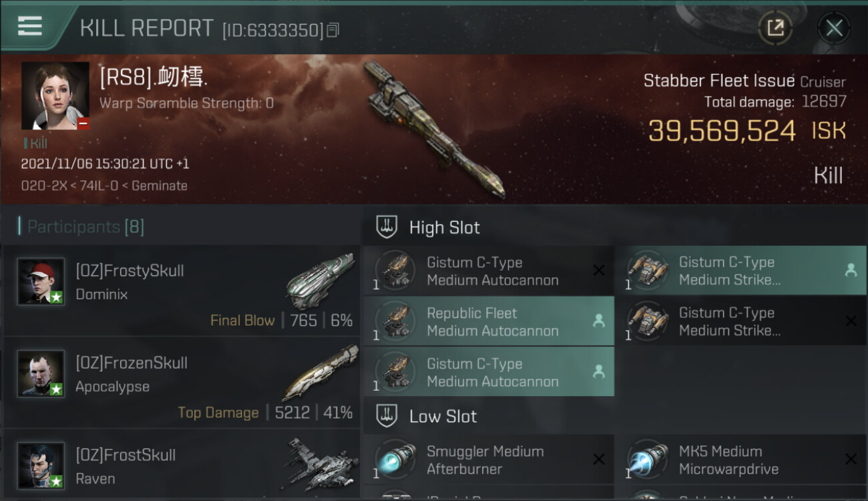Select the Stabber Fleet Issue ship image

click(434, 129)
